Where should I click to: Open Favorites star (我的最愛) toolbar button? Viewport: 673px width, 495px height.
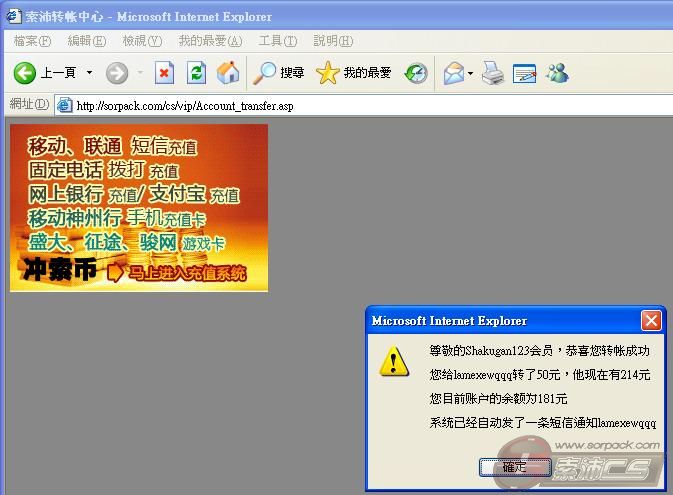[354, 73]
